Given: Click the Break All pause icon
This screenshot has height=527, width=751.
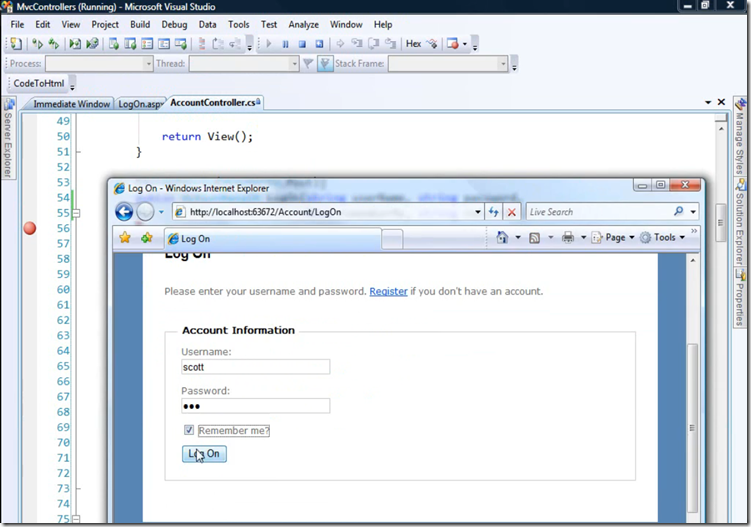Looking at the screenshot, I should (285, 44).
